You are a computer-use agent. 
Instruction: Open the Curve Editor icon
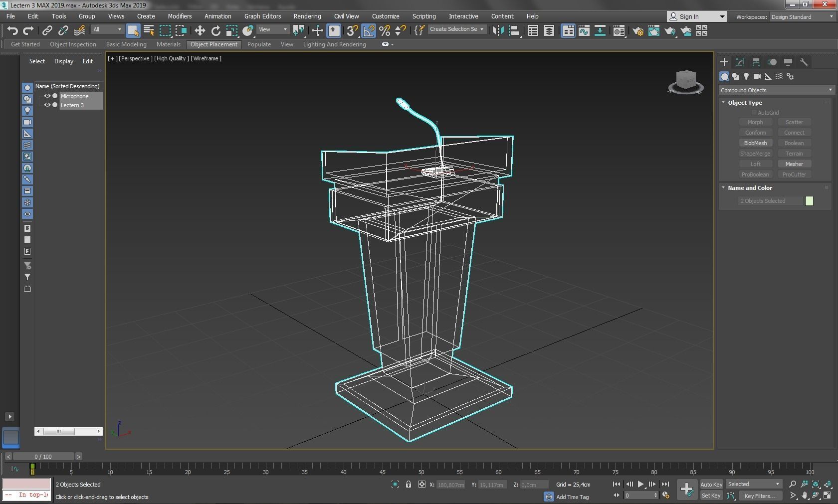click(584, 31)
